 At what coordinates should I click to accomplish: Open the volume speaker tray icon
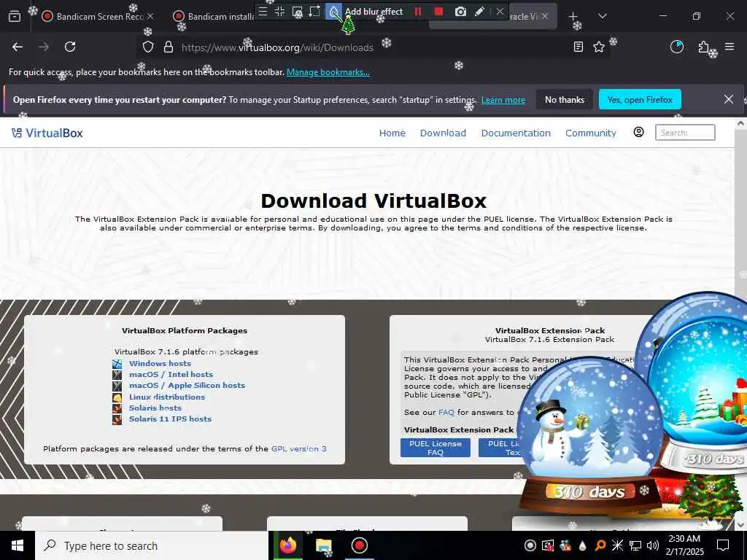point(653,545)
